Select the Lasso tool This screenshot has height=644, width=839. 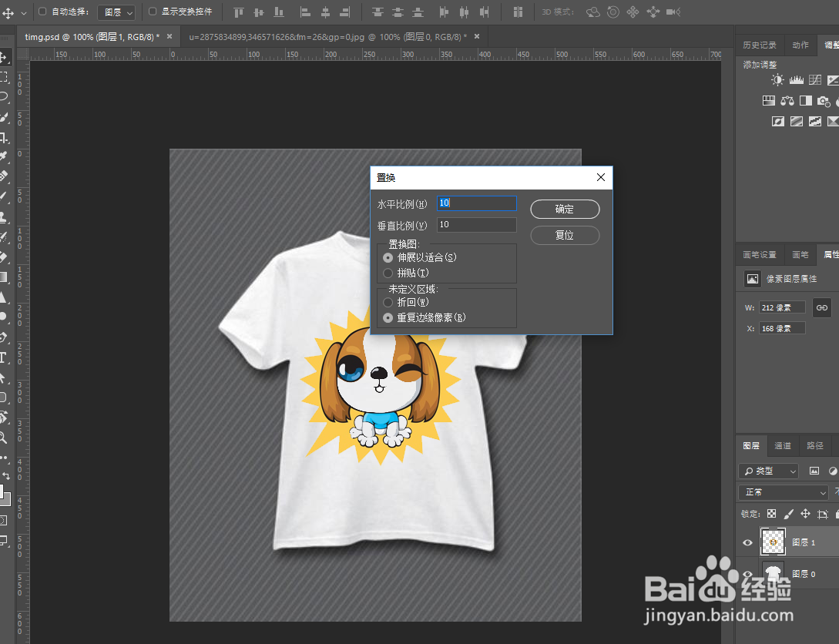(x=4, y=97)
